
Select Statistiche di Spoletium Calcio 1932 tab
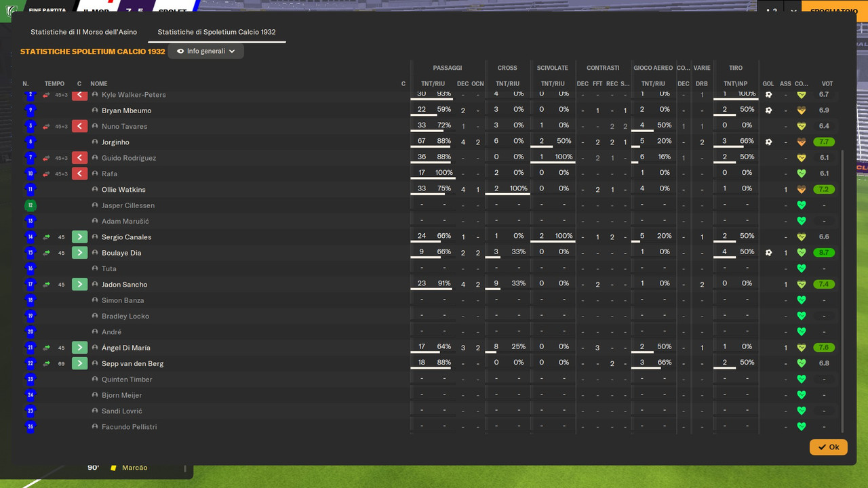[x=216, y=32]
